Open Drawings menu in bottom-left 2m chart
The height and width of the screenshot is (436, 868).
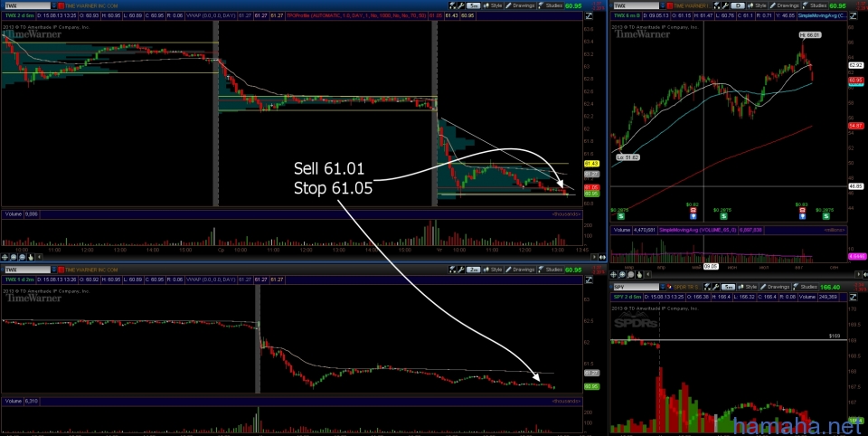(521, 270)
